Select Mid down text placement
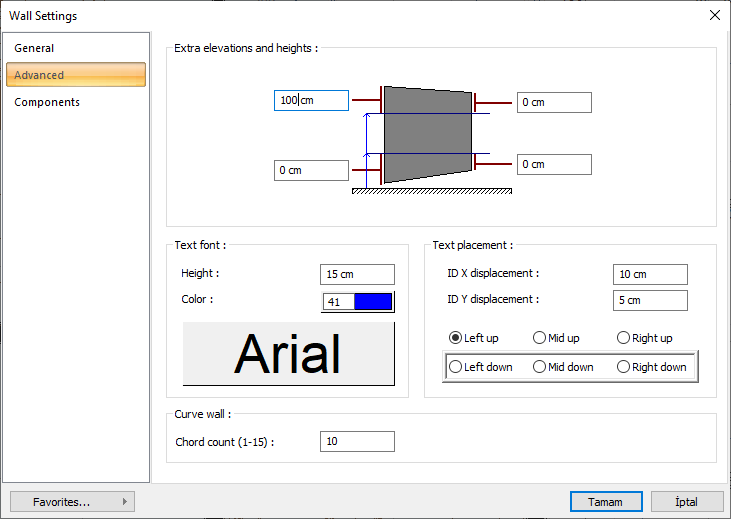 540,367
